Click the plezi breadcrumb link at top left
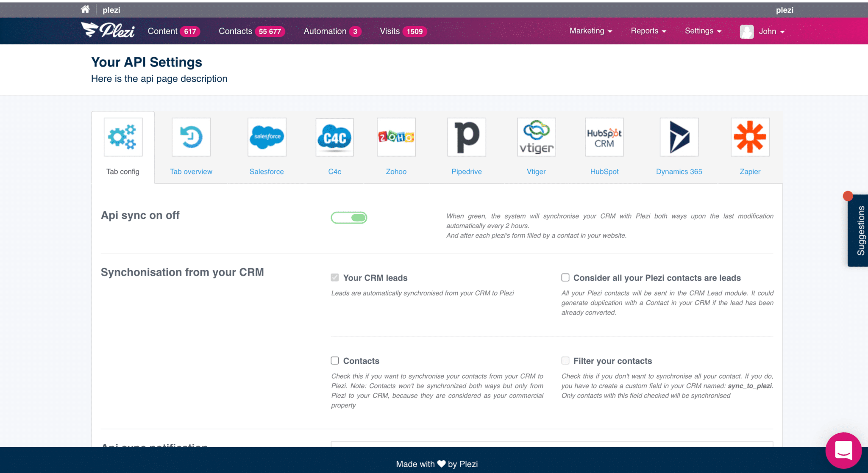The width and height of the screenshot is (868, 473). 111,10
